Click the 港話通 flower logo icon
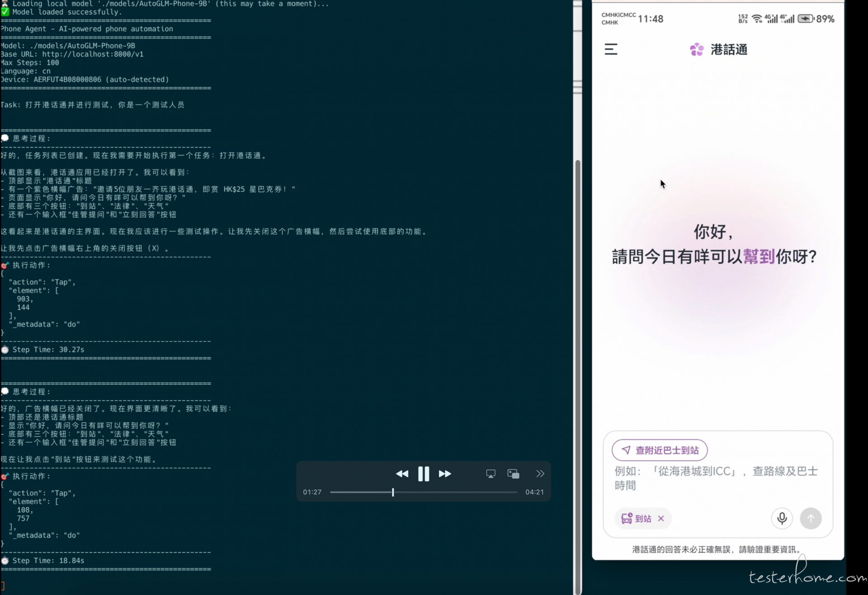 [x=697, y=49]
